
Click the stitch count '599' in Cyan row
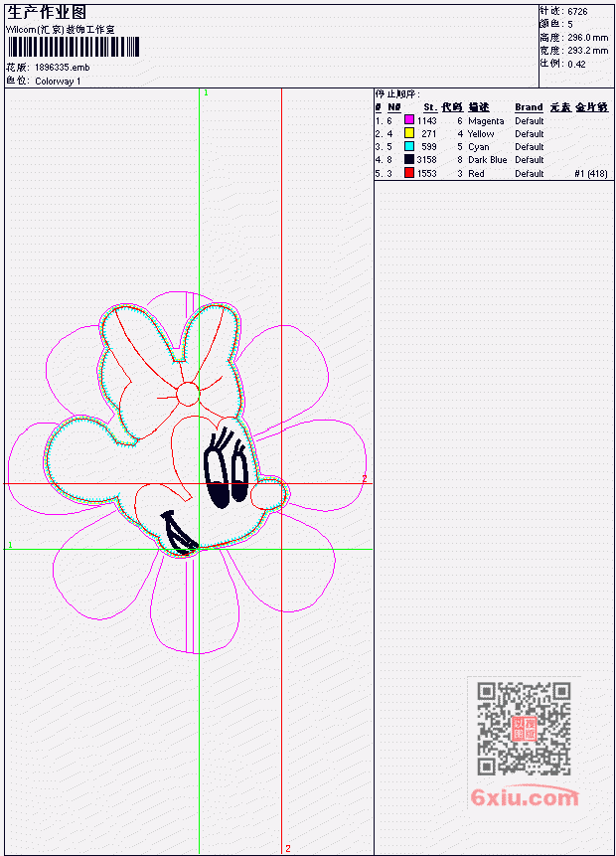pyautogui.click(x=429, y=147)
